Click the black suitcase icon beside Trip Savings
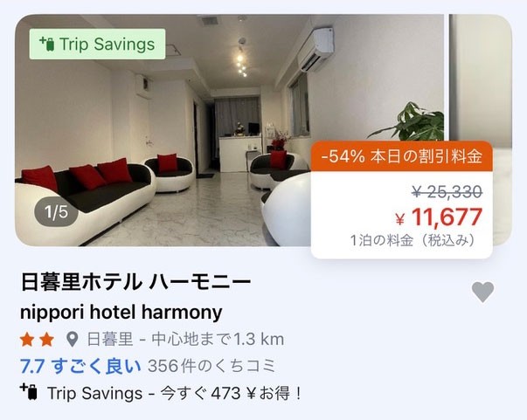Screen dimensions: 527x420 (29, 392)
